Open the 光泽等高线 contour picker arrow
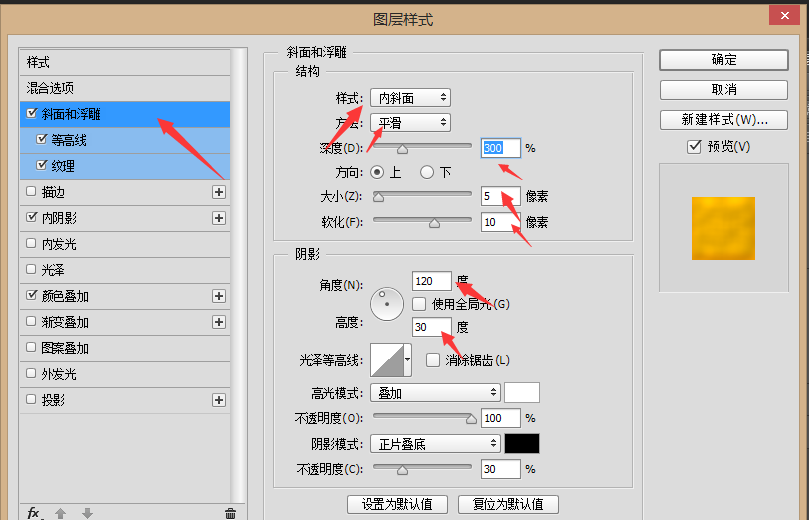Screen dimensions: 809x520 (x=408, y=360)
